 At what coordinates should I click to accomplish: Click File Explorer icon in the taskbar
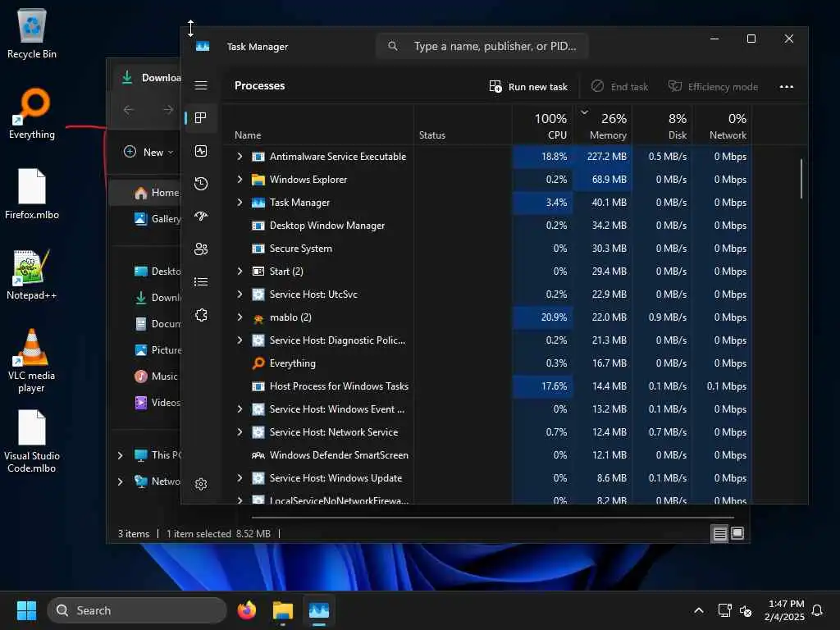tap(282, 610)
